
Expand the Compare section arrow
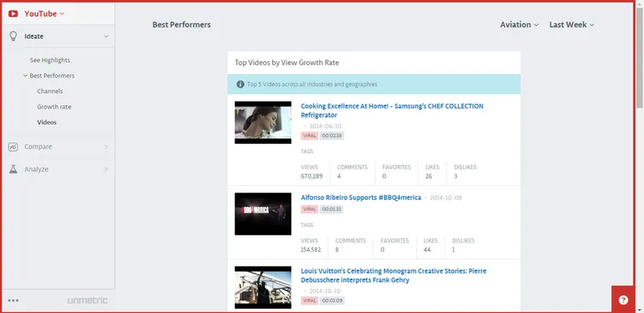106,146
